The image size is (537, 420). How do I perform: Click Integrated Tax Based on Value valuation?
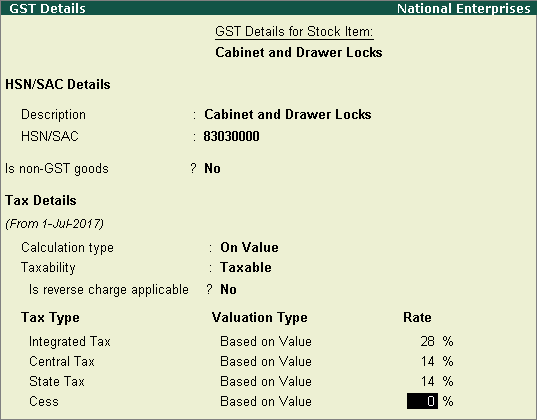point(266,342)
